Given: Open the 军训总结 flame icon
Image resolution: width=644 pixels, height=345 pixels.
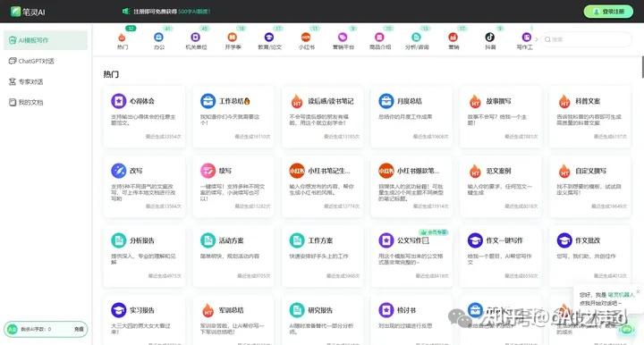Looking at the screenshot, I should coord(208,310).
